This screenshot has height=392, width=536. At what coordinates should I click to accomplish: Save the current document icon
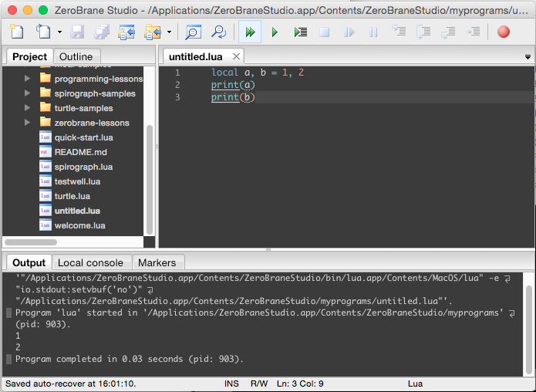click(x=77, y=32)
